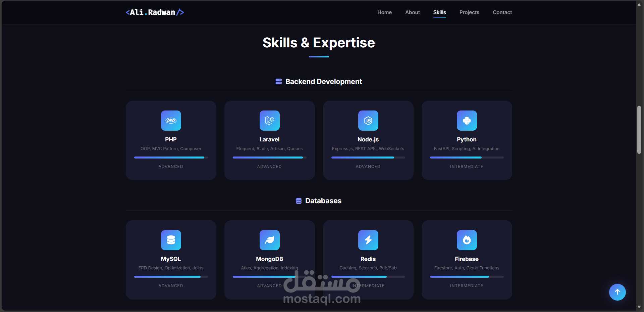Click "Atlas, Aggregation, Indexing" text
This screenshot has height=312, width=644.
coord(269,268)
